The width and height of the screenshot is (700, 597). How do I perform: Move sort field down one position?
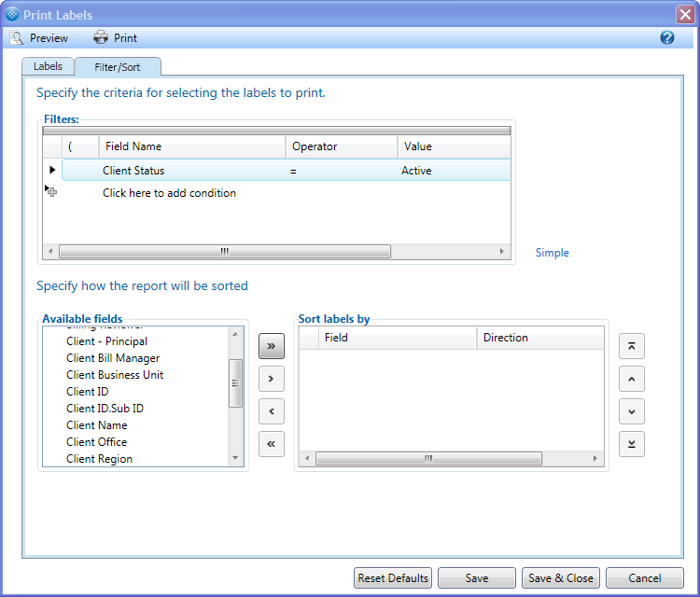tap(632, 411)
